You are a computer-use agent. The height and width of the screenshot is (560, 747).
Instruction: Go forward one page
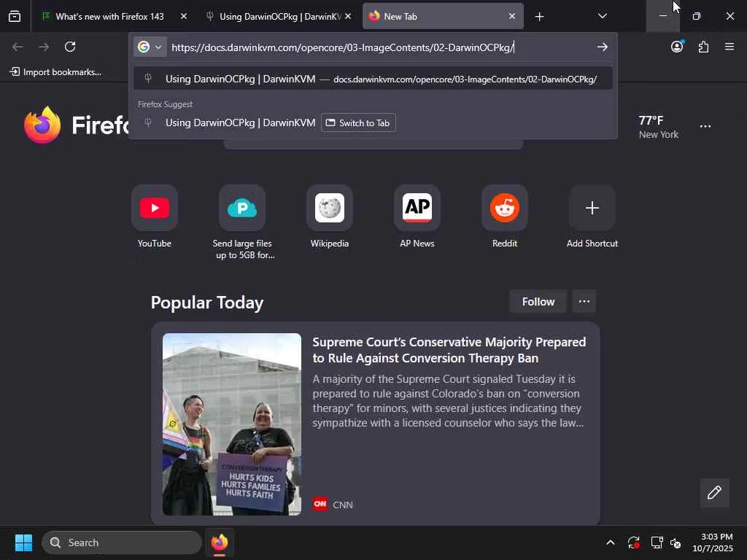(44, 47)
